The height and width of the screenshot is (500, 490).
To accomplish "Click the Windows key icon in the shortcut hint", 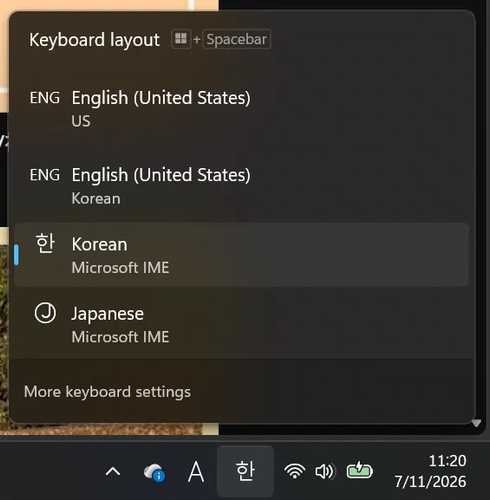I will click(181, 39).
